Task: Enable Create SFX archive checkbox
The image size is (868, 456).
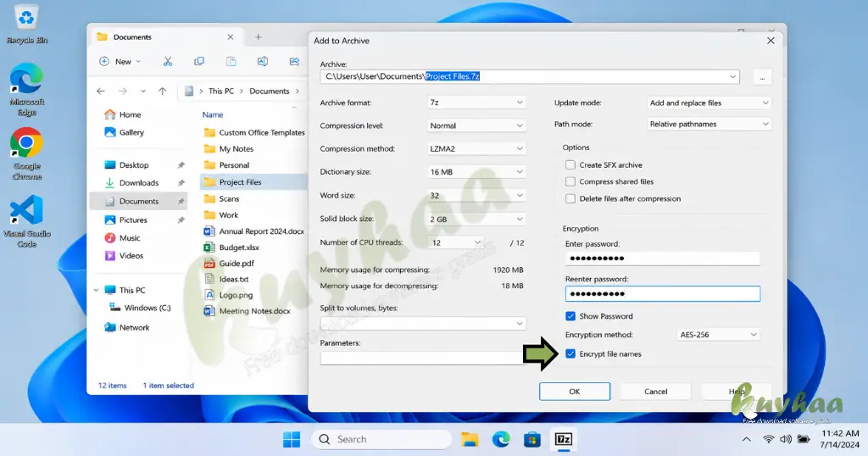Action: pos(570,165)
